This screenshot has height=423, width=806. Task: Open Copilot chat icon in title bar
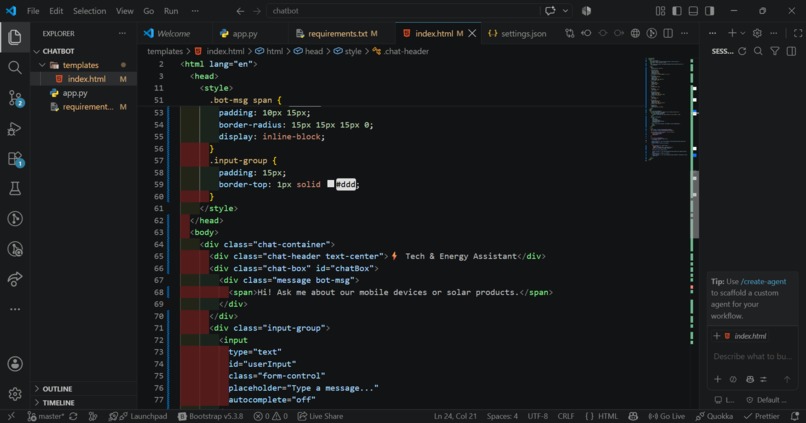coord(550,11)
